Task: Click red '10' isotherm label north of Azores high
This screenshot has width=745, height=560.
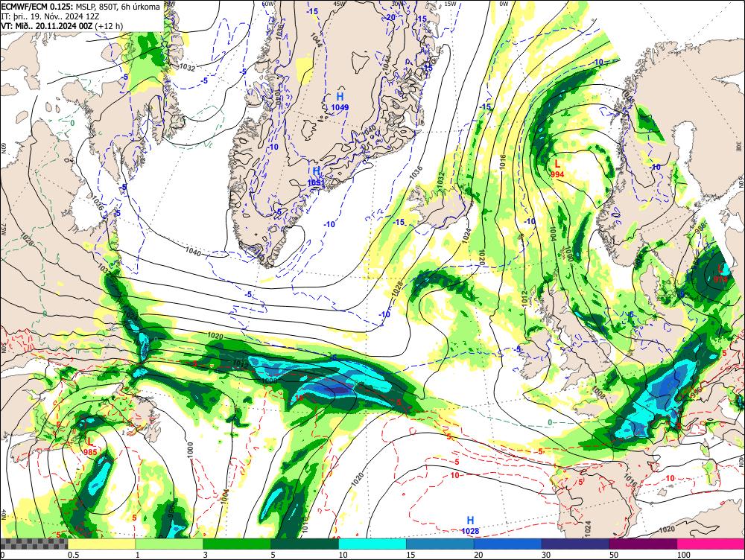Action: (x=454, y=475)
